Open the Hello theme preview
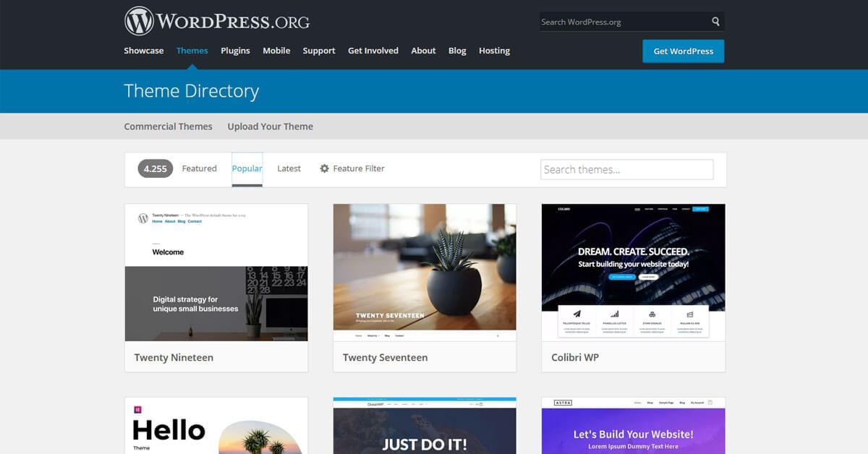This screenshot has height=454, width=868. tap(216, 426)
